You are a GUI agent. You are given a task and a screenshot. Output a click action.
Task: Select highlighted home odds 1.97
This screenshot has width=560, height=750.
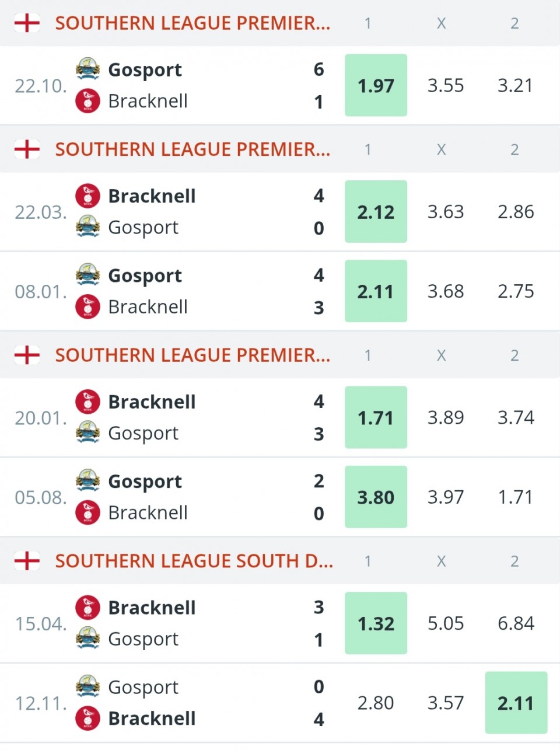pyautogui.click(x=376, y=86)
